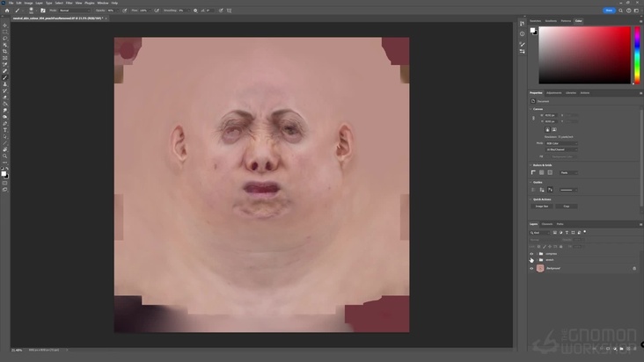Toggle airbrush build-up icon
Screen dimensions: 644x362
[x=157, y=11]
